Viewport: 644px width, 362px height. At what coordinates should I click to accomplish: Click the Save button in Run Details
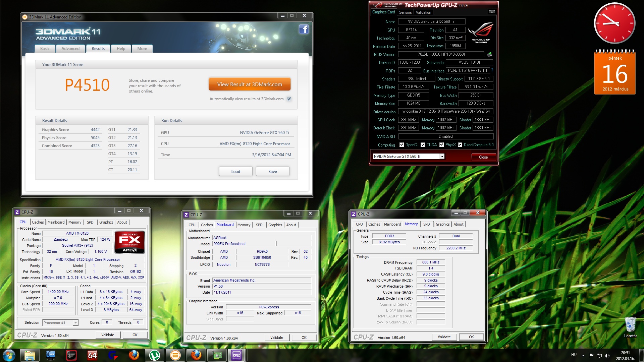272,171
